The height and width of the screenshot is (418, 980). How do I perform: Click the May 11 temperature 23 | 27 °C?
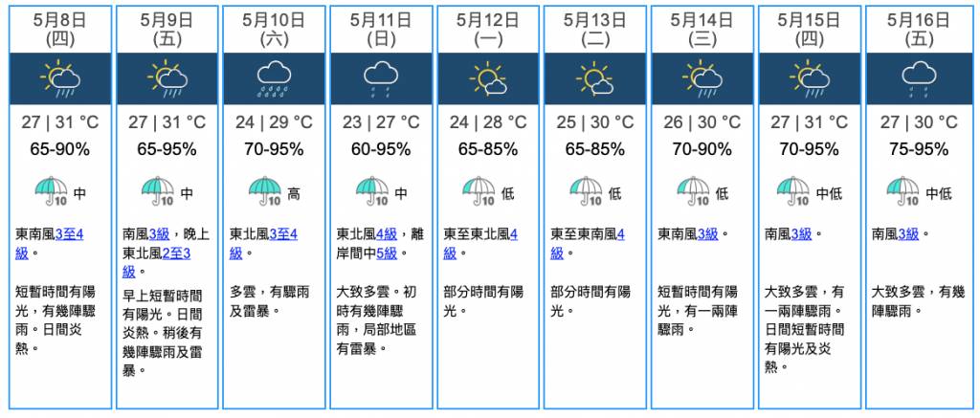tap(381, 121)
